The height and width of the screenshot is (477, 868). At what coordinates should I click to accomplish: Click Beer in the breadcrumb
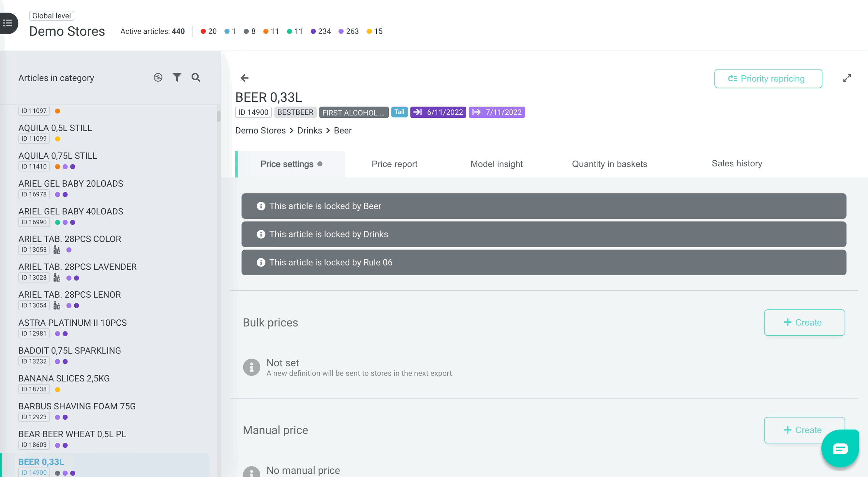[x=342, y=131]
